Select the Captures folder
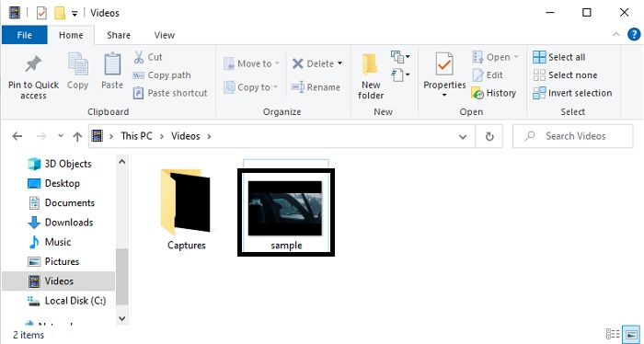 point(186,211)
